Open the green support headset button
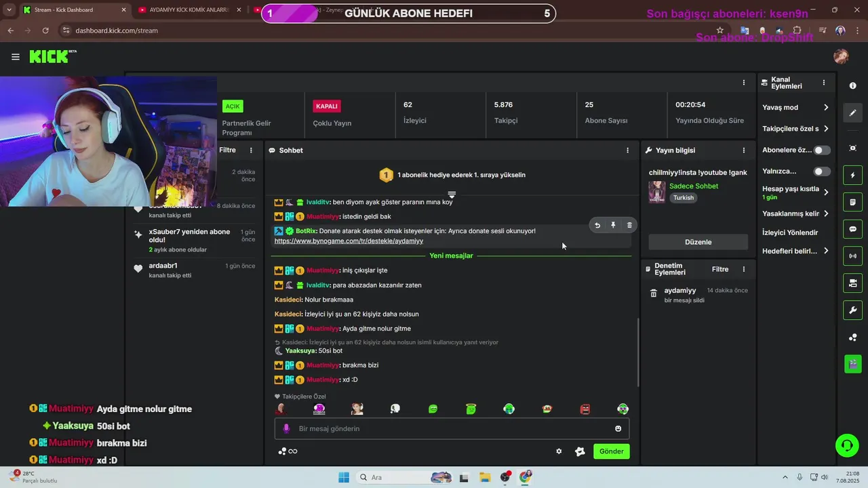This screenshot has height=488, width=868. pos(846,445)
